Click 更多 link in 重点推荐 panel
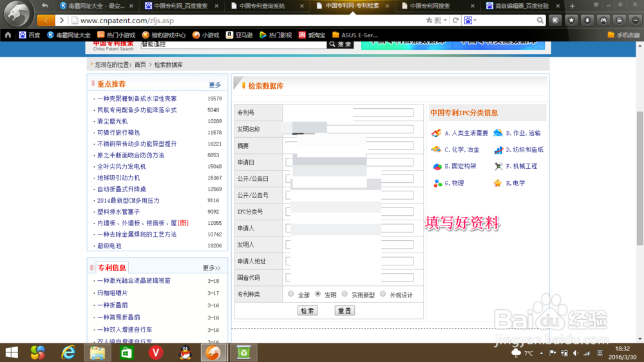Viewport: 644px width, 362px height. [215, 84]
